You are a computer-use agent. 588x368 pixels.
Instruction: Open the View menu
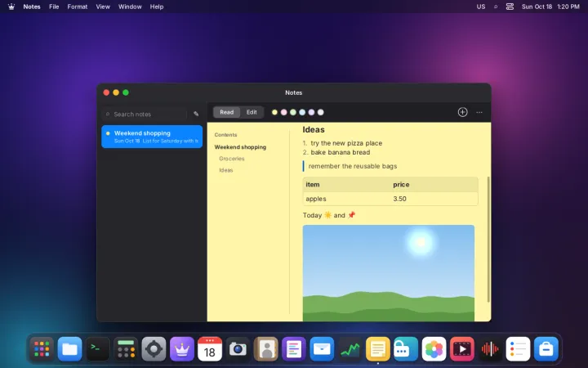click(103, 7)
